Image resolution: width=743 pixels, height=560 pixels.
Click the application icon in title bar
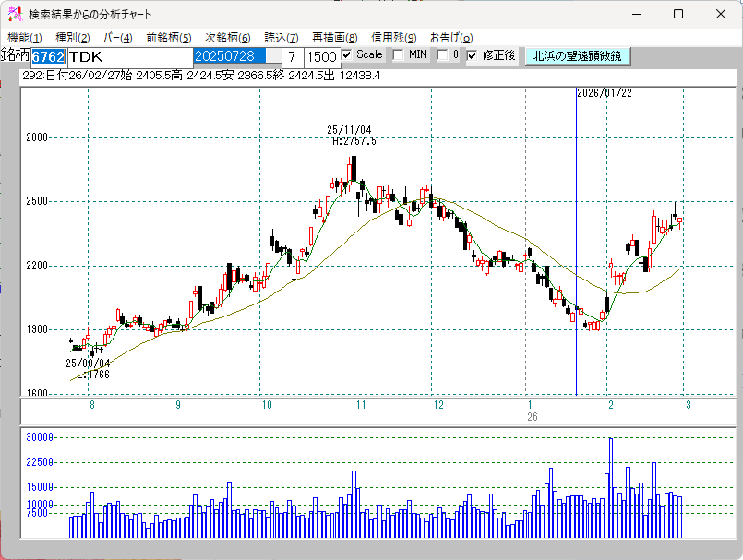pos(15,14)
